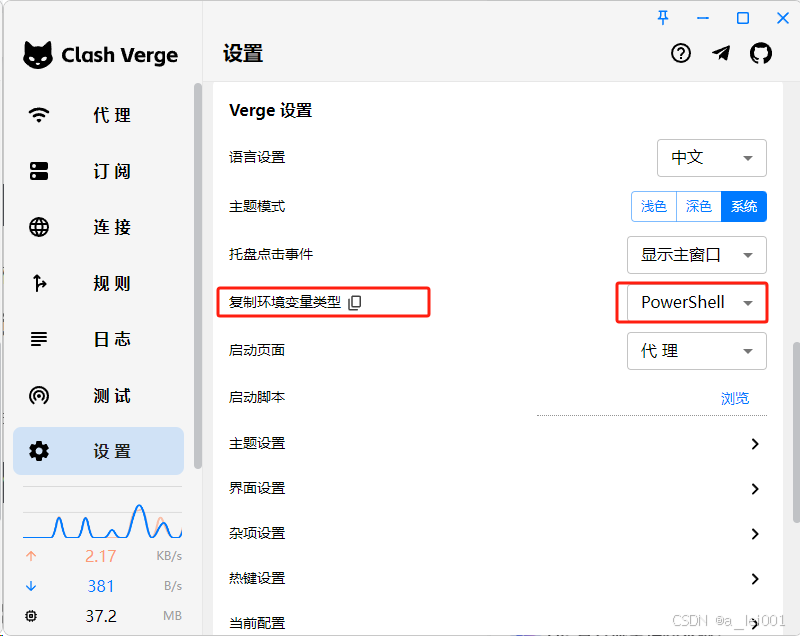Click the 当前配置 row
The width and height of the screenshot is (800, 636).
click(x=497, y=623)
